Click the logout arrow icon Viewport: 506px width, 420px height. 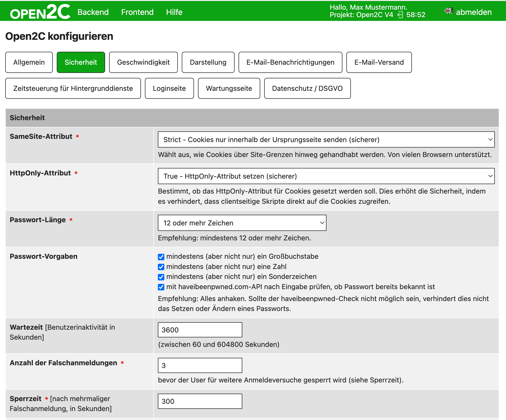tap(448, 11)
